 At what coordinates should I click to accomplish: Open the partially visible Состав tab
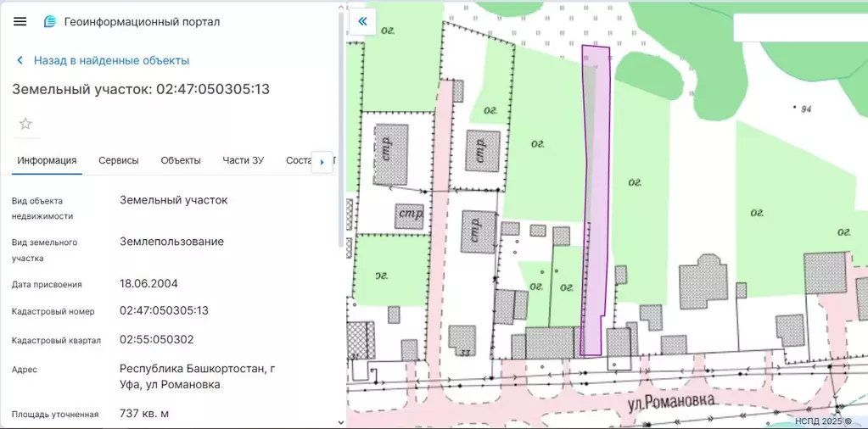pyautogui.click(x=298, y=161)
